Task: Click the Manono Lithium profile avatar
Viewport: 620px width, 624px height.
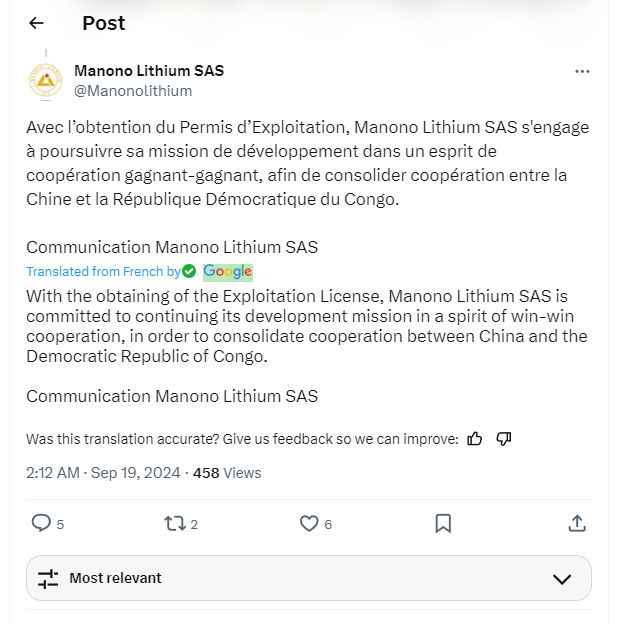Action: [46, 80]
